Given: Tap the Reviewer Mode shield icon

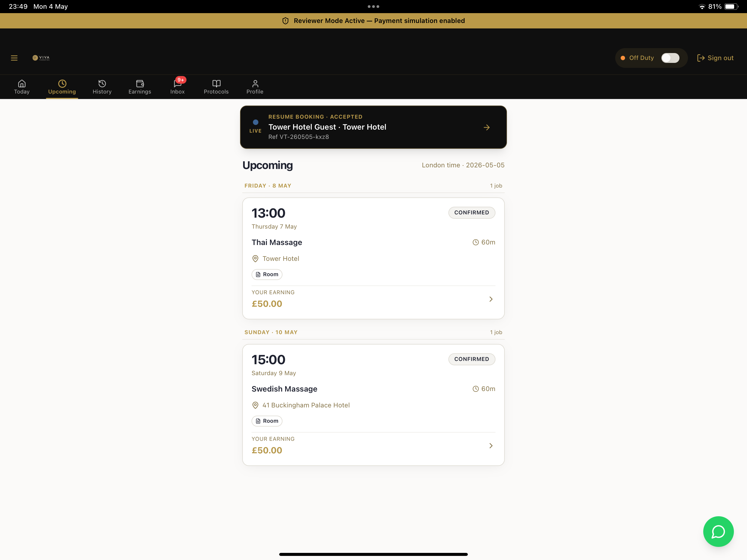Looking at the screenshot, I should tap(285, 21).
